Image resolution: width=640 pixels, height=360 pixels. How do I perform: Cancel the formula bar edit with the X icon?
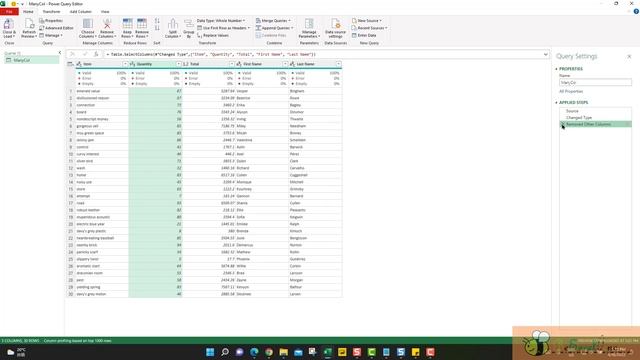pyautogui.click(x=73, y=54)
